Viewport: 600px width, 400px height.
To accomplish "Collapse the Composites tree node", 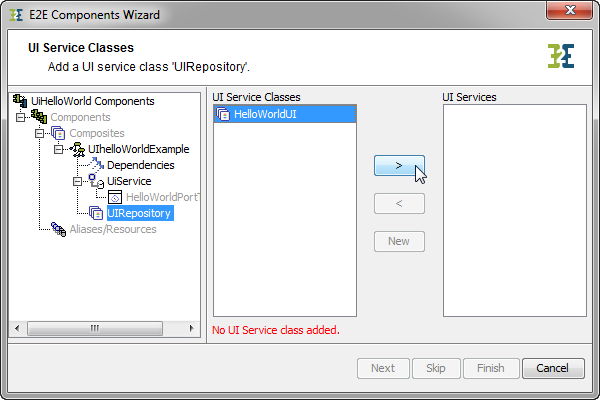I will [x=39, y=133].
